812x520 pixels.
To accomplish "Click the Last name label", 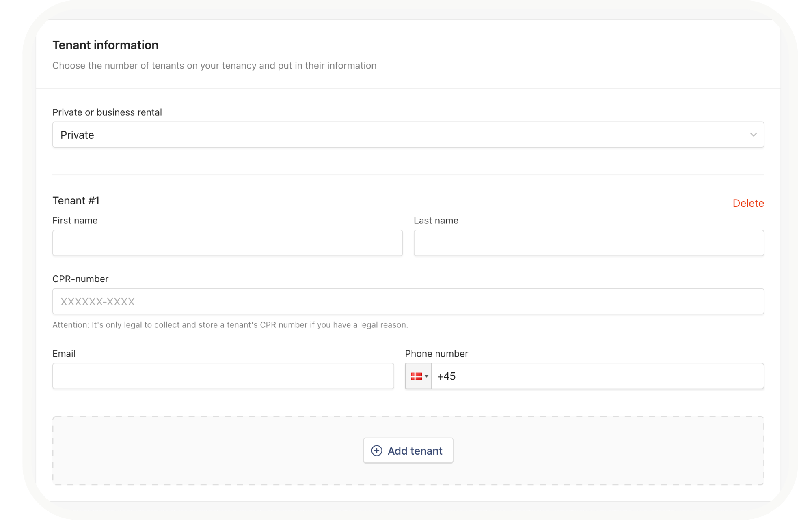I will click(x=436, y=221).
